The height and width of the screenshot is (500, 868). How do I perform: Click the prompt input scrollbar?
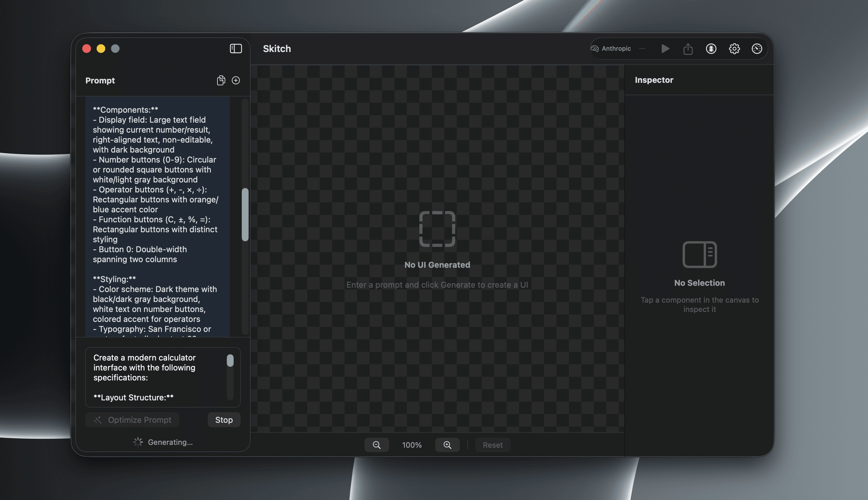point(230,361)
